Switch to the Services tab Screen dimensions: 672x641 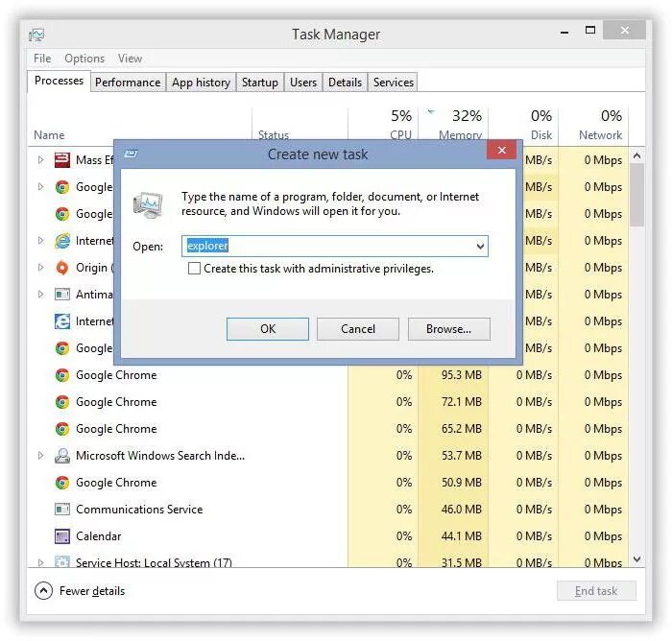click(x=393, y=83)
